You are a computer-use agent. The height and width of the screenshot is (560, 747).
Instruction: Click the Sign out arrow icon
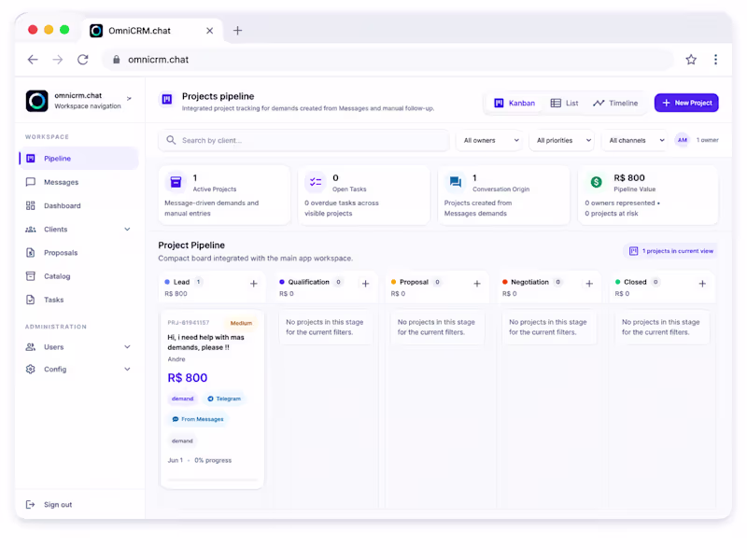(30, 504)
